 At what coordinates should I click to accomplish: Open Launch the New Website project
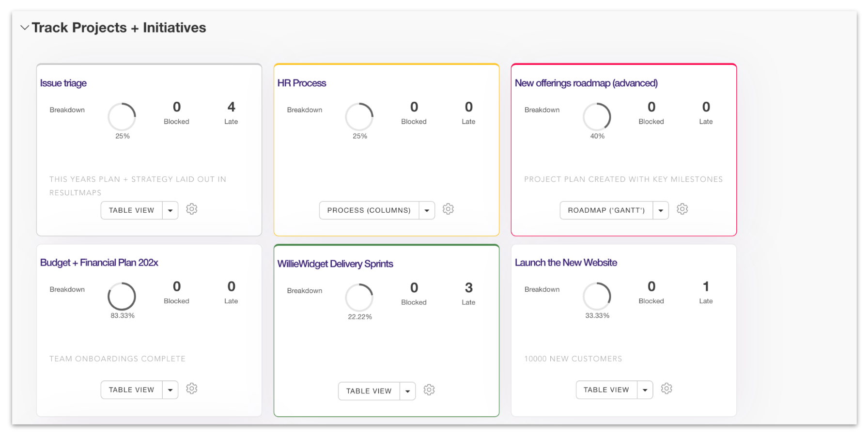click(566, 263)
